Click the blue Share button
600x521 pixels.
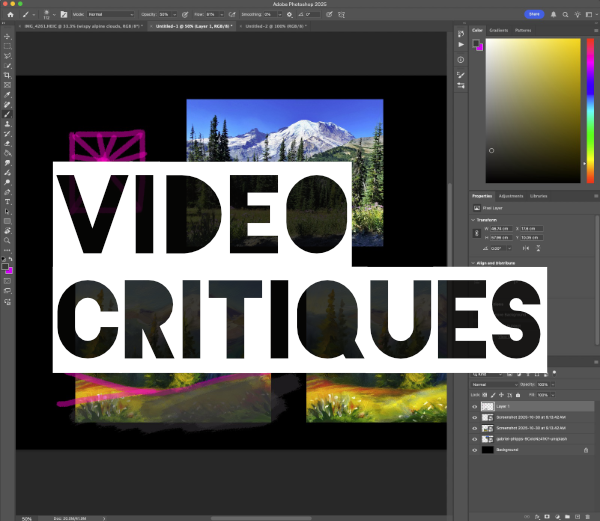pyautogui.click(x=534, y=15)
